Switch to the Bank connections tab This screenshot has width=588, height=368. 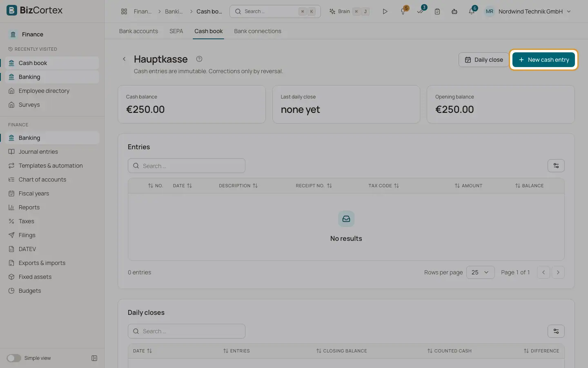(x=258, y=31)
